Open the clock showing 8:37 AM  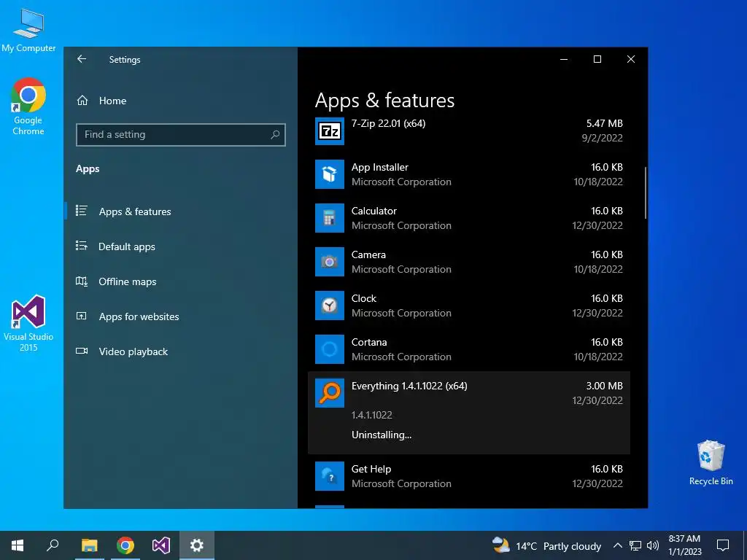(x=684, y=545)
